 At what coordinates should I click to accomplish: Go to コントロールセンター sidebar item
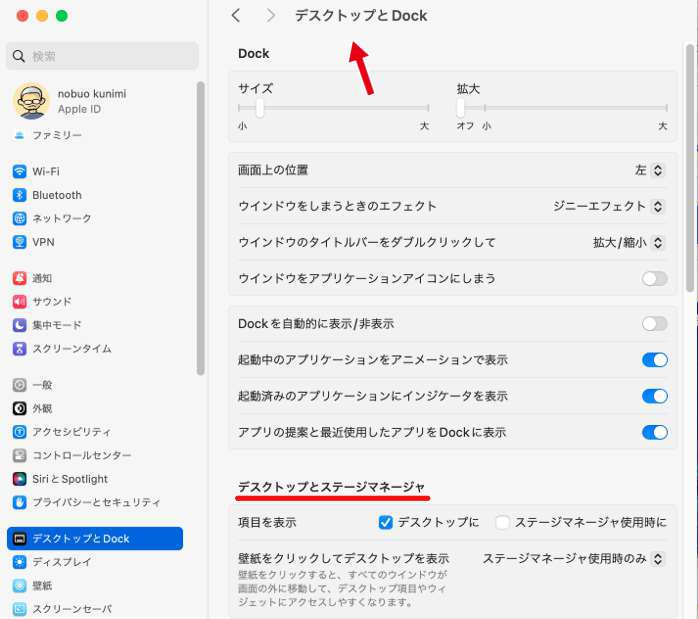(x=81, y=455)
